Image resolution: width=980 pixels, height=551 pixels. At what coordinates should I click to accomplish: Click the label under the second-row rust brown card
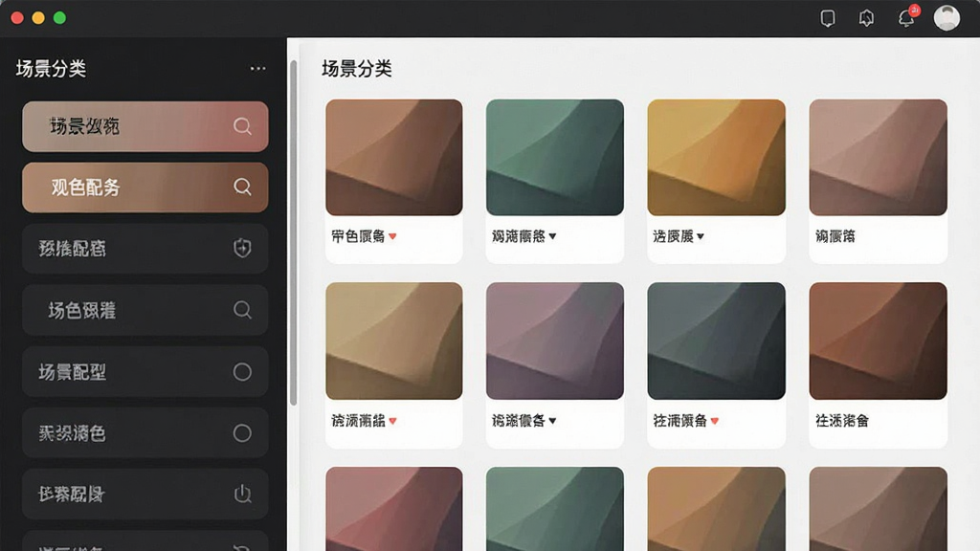[842, 421]
